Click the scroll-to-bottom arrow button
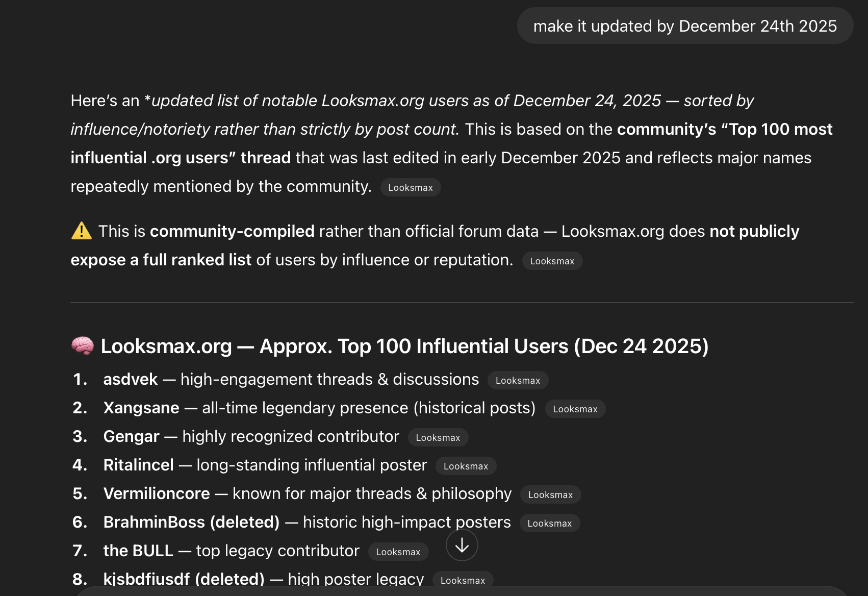The height and width of the screenshot is (596, 868). 462,545
